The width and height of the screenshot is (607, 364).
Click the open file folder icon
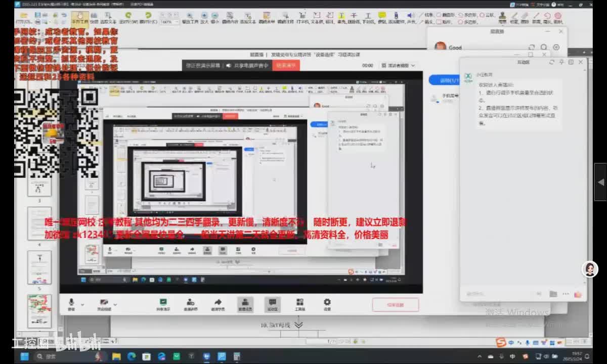pyautogui.click(x=23, y=18)
